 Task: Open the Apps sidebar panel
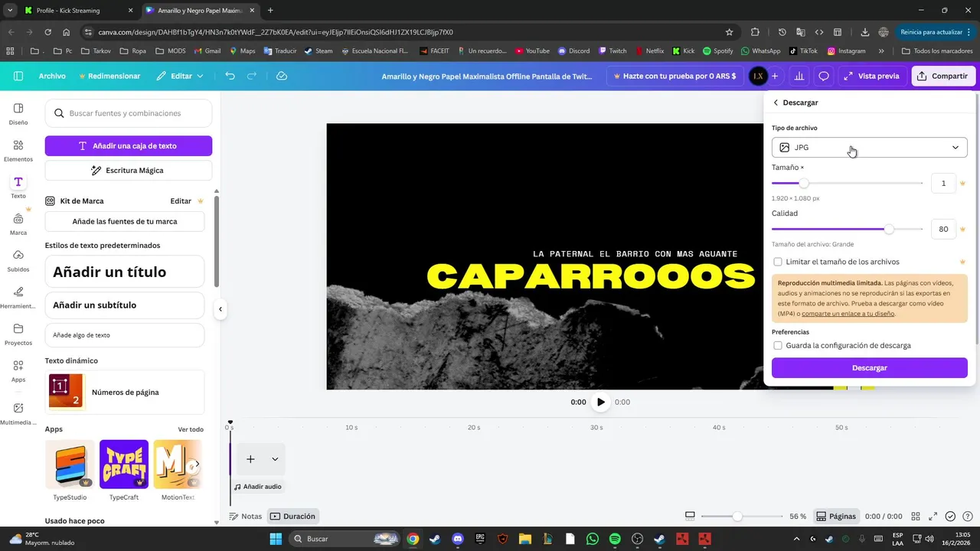click(18, 371)
